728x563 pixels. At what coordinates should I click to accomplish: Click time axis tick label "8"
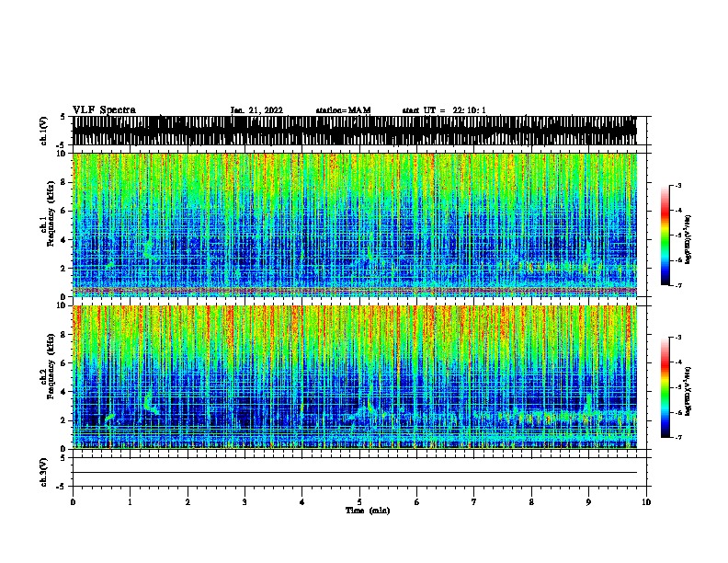click(x=531, y=502)
